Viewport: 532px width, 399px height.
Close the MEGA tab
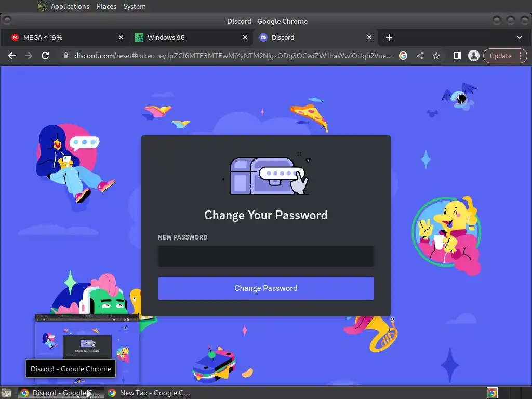(121, 37)
